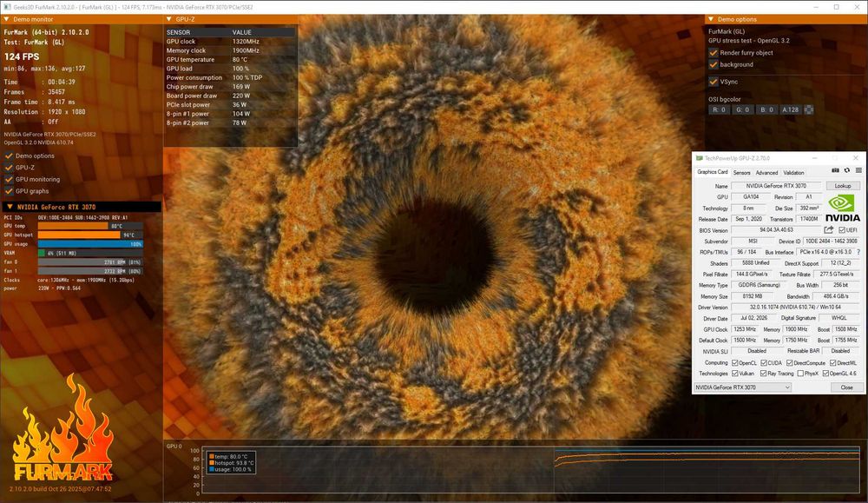The width and height of the screenshot is (868, 503).
Task: Click the graph legend box with temp reading
Action: (231, 463)
